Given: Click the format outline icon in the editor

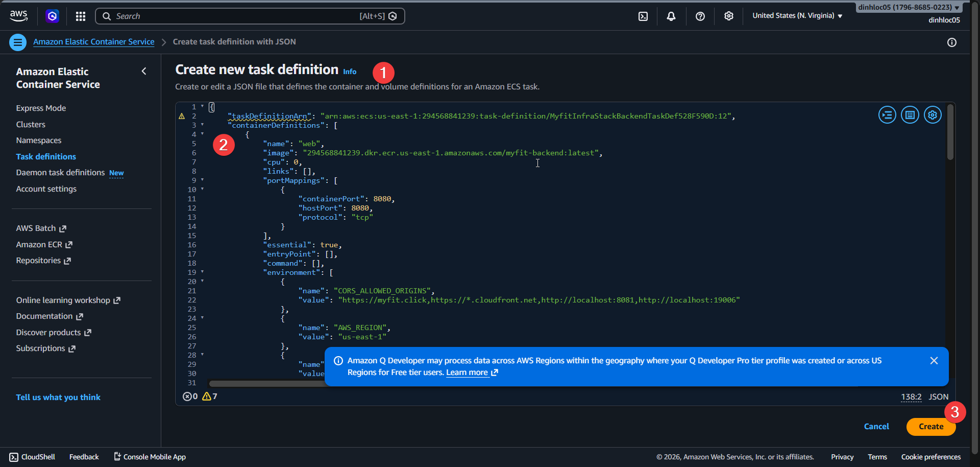Looking at the screenshot, I should 887,115.
